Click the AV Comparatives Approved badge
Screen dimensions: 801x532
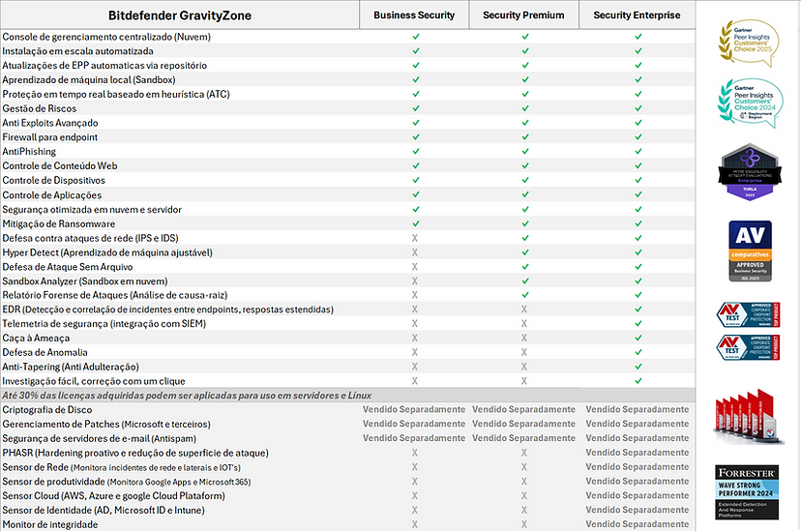pyautogui.click(x=750, y=251)
